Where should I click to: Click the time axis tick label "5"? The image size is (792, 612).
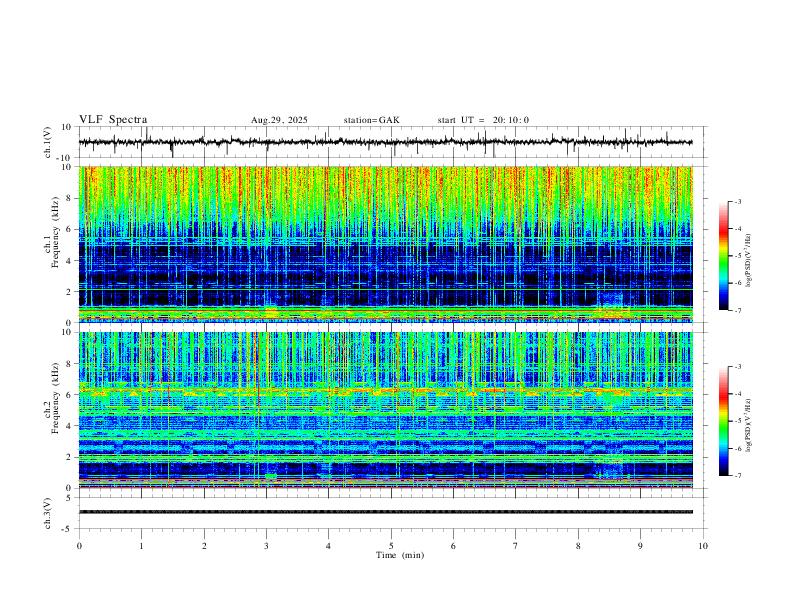(x=391, y=546)
